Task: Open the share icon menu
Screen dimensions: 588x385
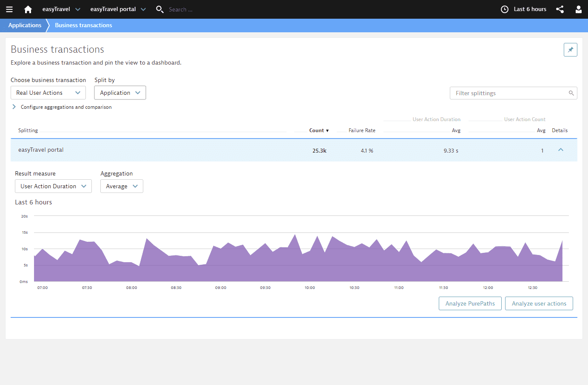Action: (560, 9)
